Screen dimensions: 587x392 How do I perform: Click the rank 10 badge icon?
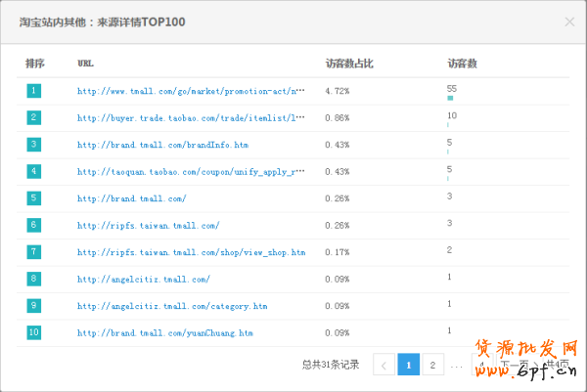(x=34, y=332)
